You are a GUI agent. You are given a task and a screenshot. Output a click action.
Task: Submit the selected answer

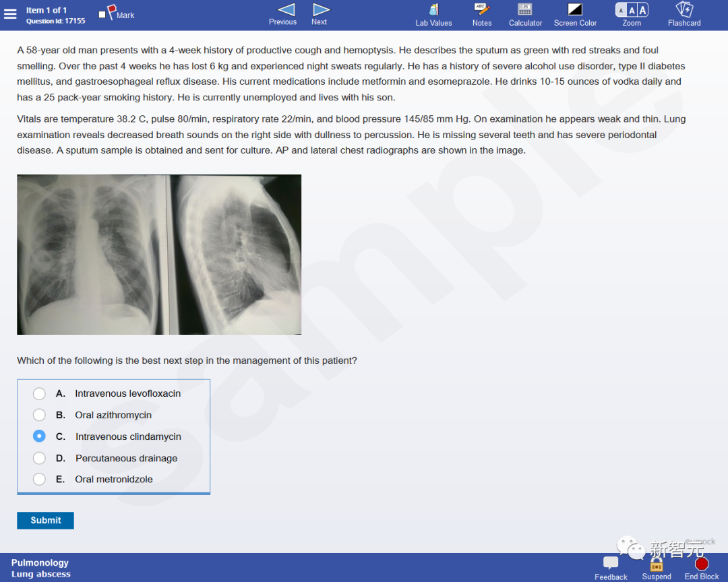tap(46, 520)
